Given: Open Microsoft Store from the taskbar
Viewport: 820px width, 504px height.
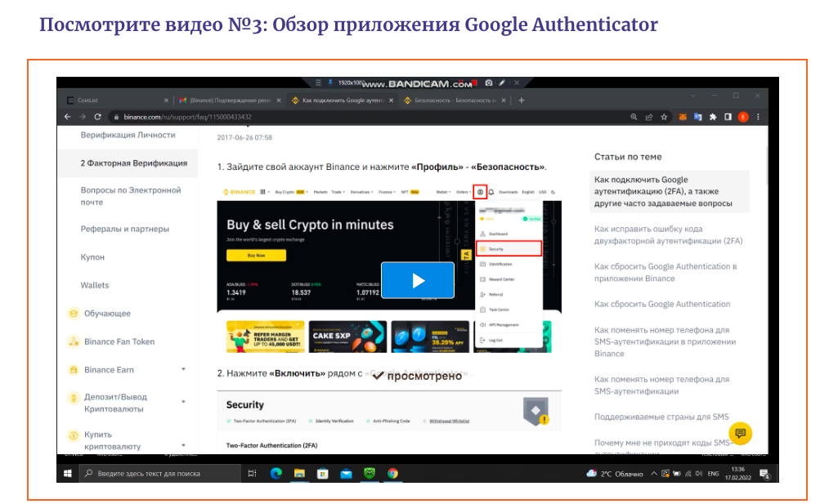Looking at the screenshot, I should pyautogui.click(x=323, y=473).
